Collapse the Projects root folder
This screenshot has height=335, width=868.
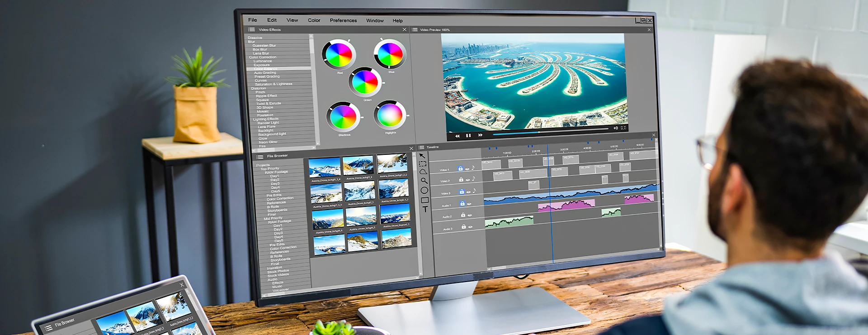[x=263, y=165]
